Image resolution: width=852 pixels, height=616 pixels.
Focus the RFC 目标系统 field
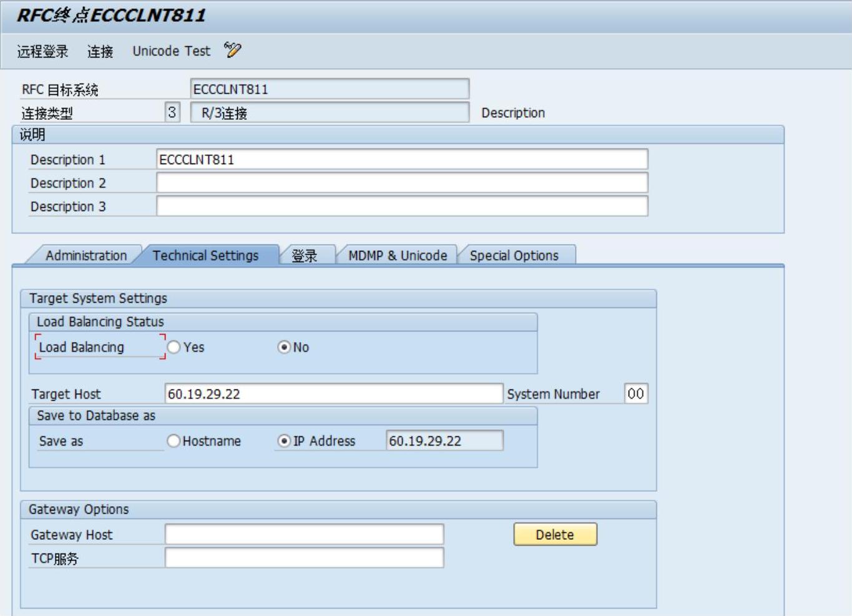pyautogui.click(x=330, y=89)
